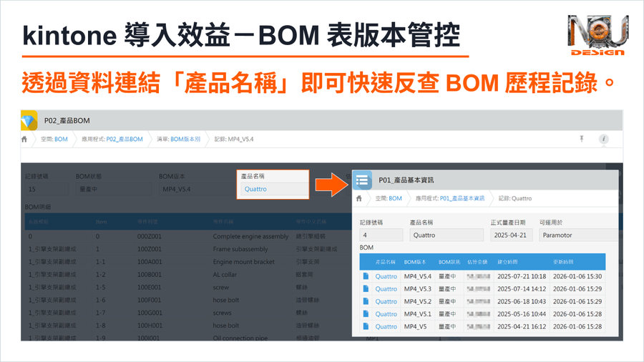Screen dimensions: 644x362
Task: Open record document icon for MP4_V5.4 row
Action: coord(366,276)
